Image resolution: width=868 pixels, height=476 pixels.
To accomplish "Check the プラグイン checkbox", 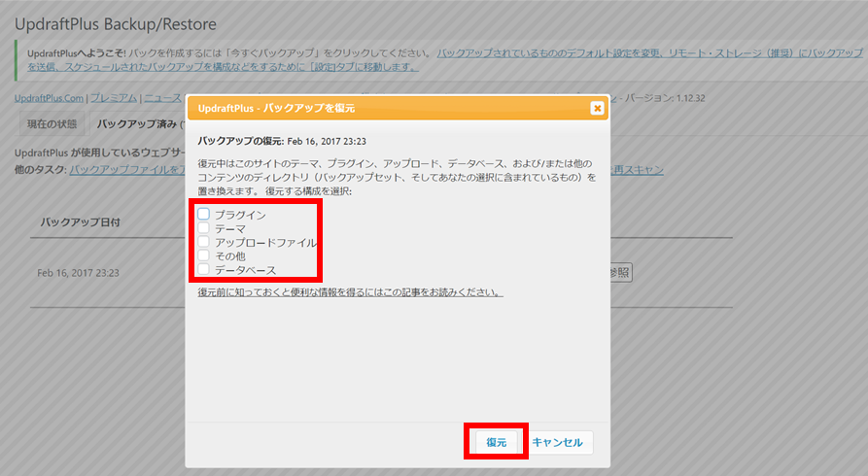I will [x=204, y=214].
